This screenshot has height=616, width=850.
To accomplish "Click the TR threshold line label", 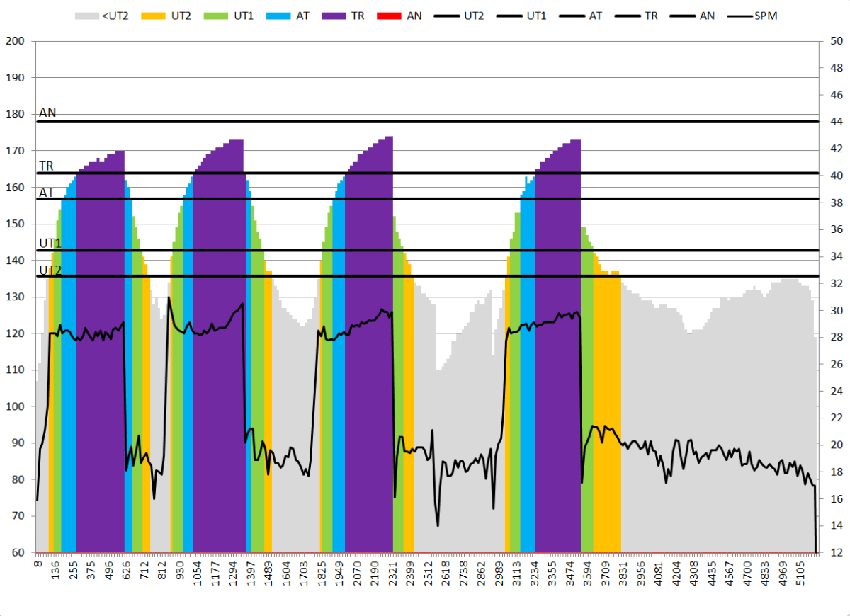I will point(47,166).
